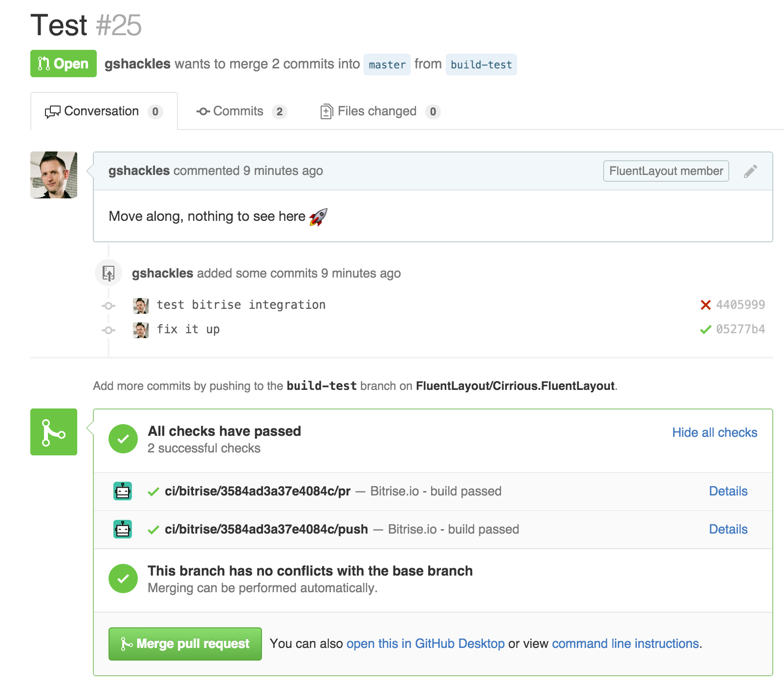The height and width of the screenshot is (686, 784).
Task: Click the '9 minutes ago' comment timestamp
Action: [283, 171]
